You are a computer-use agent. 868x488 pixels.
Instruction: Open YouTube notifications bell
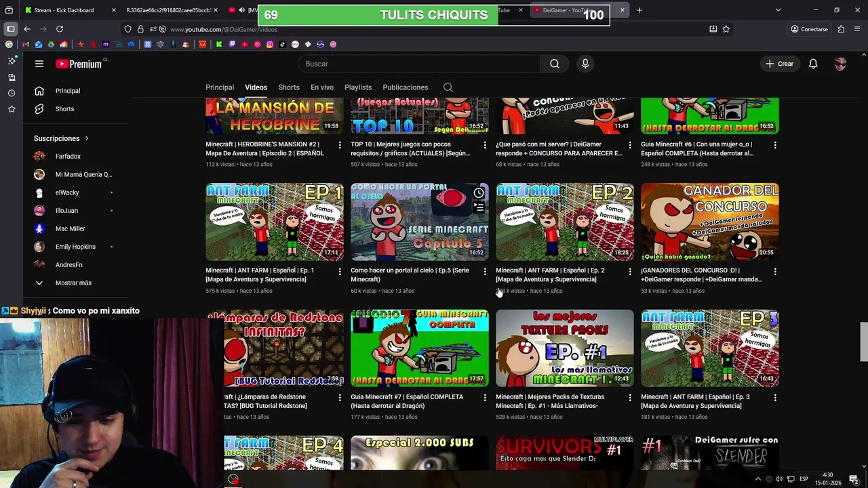coord(813,64)
